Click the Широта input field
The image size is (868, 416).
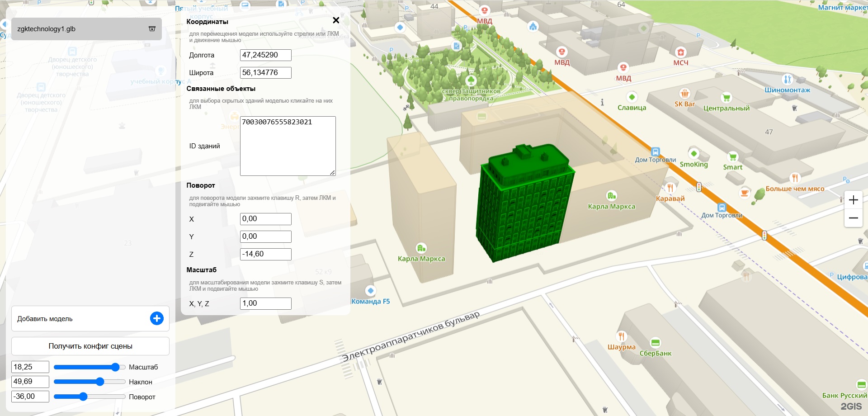click(x=265, y=73)
